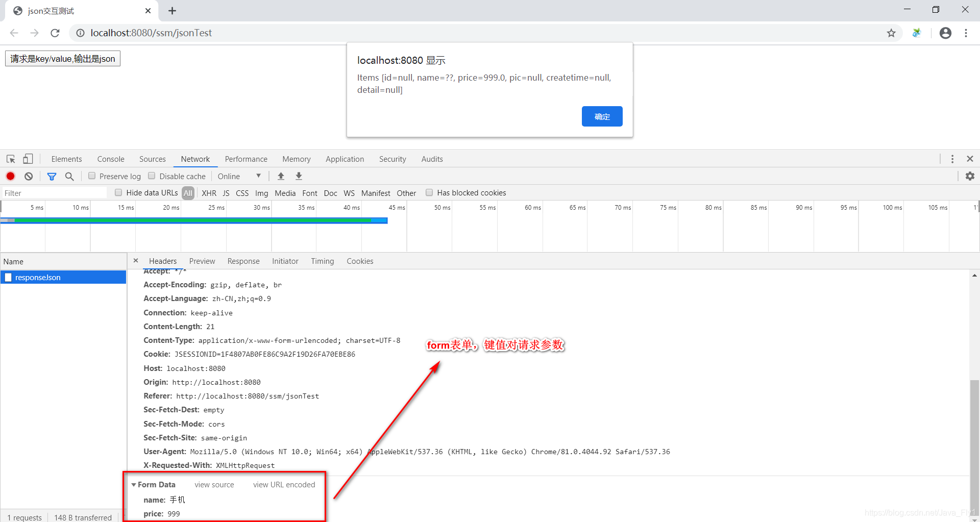Filter requests by CSS
Viewport: 980px width, 522px height.
click(242, 193)
